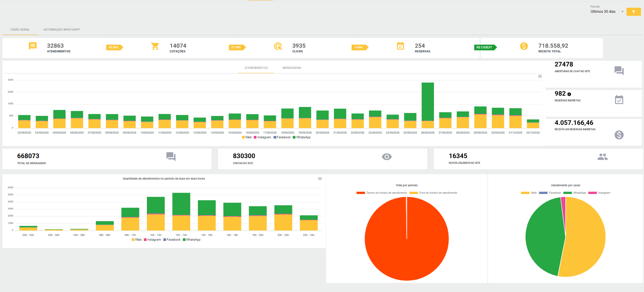Click the eye icon for Visitas no Site
Viewport: 644px width, 292px height.
387,157
